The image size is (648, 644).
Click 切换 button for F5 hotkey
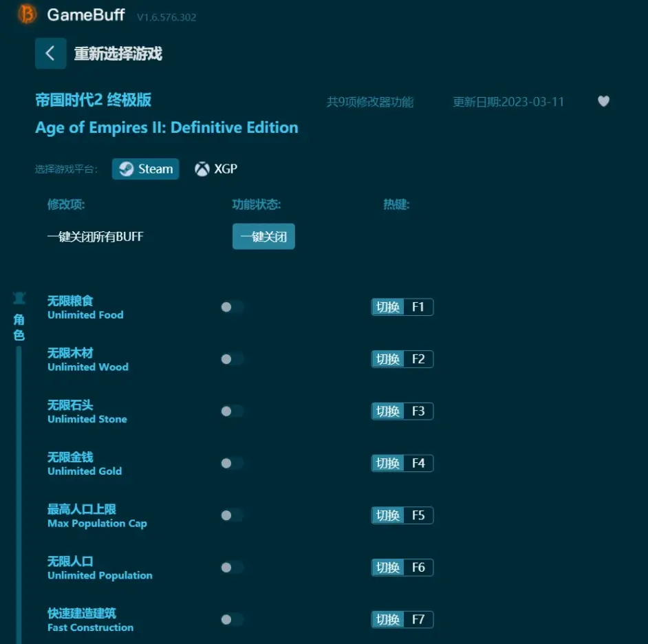coord(388,515)
